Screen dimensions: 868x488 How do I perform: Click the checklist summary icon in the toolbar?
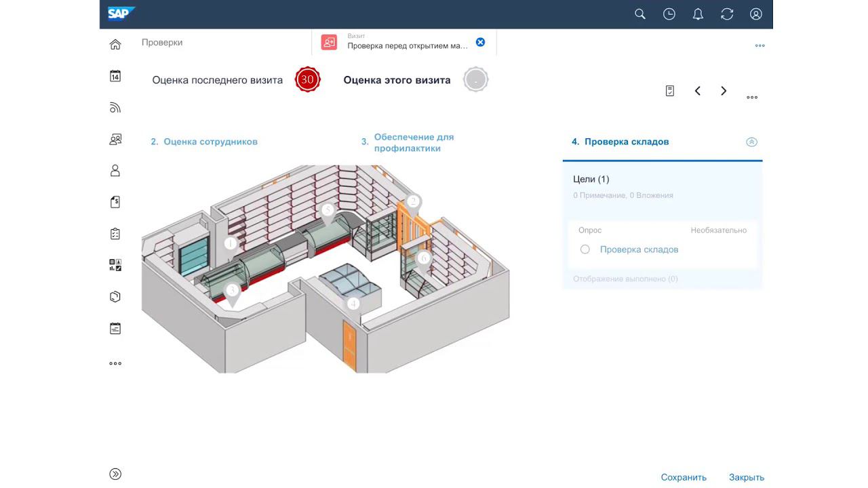(x=670, y=91)
